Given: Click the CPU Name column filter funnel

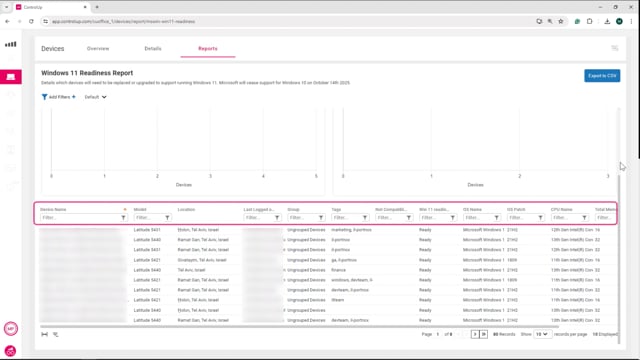Looking at the screenshot, I should coord(584,218).
